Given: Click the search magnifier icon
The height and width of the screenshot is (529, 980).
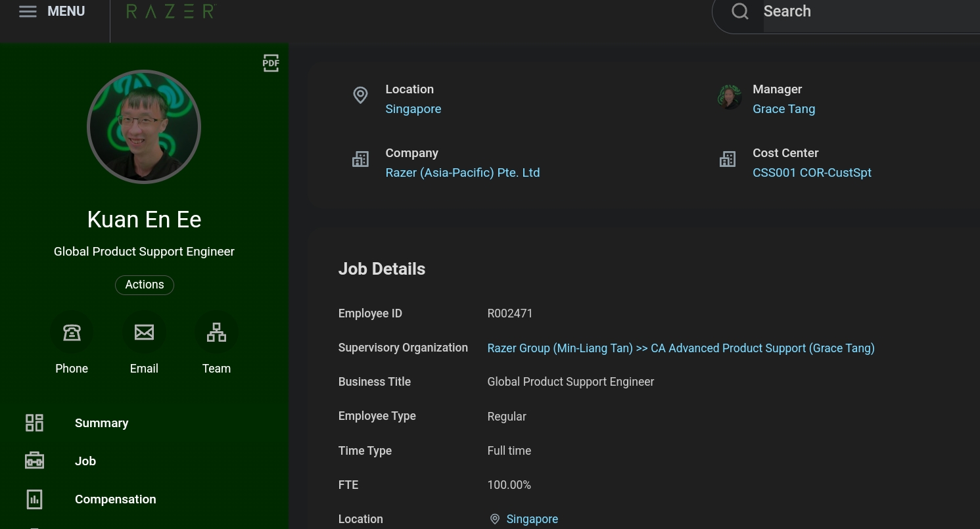Looking at the screenshot, I should [740, 11].
